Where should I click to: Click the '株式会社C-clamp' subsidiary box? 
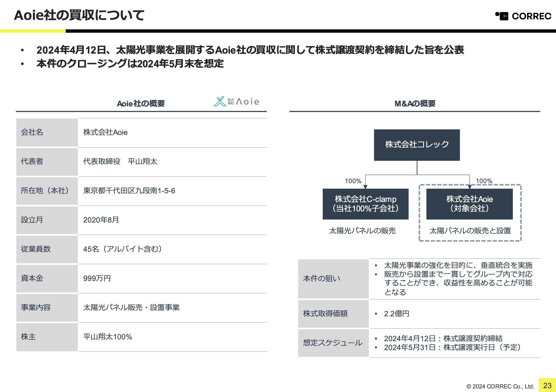tap(366, 204)
